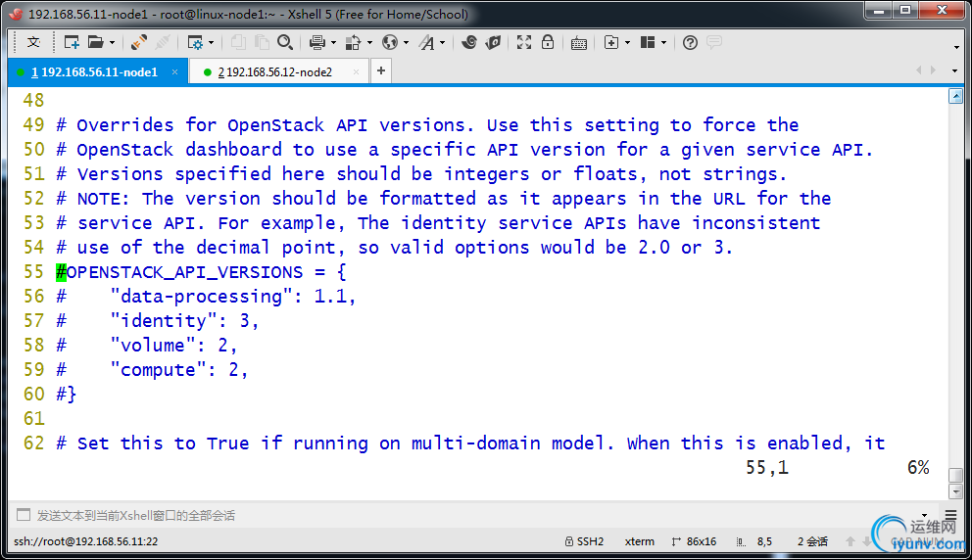Expand the layout arrangement dropdown arrow
Viewport: 972px width, 560px height.
click(x=664, y=43)
